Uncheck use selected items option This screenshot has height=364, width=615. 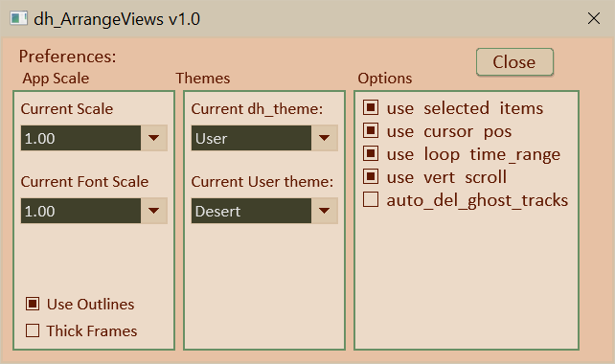(371, 107)
